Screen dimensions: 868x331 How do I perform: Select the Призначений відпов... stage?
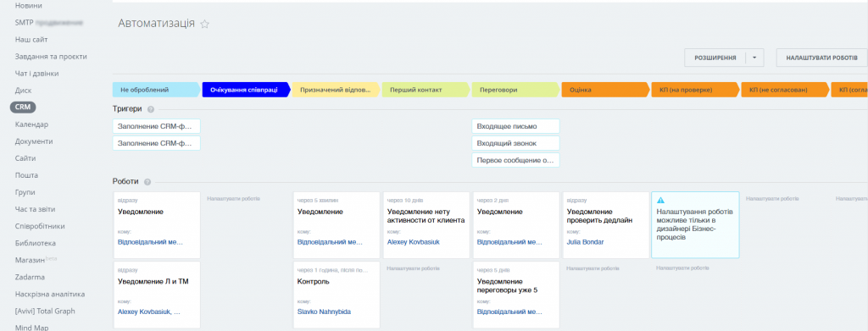pos(335,90)
